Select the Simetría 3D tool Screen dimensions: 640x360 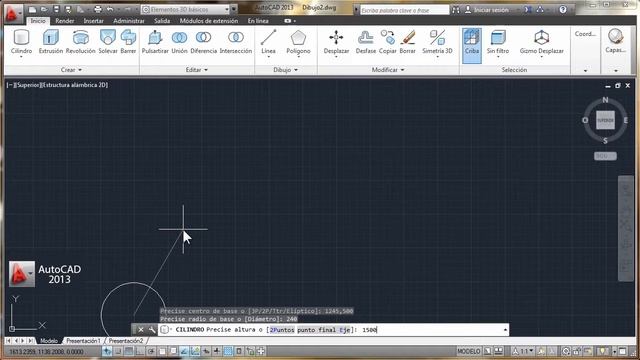click(x=437, y=42)
